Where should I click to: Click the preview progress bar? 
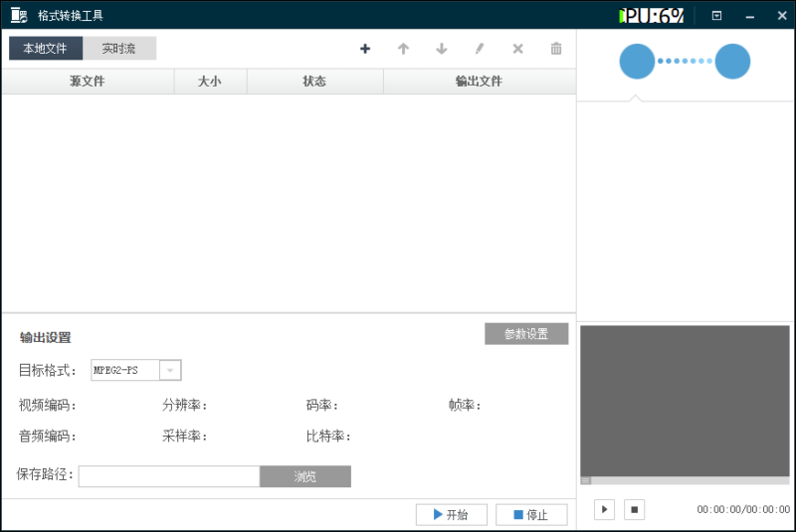(x=685, y=481)
